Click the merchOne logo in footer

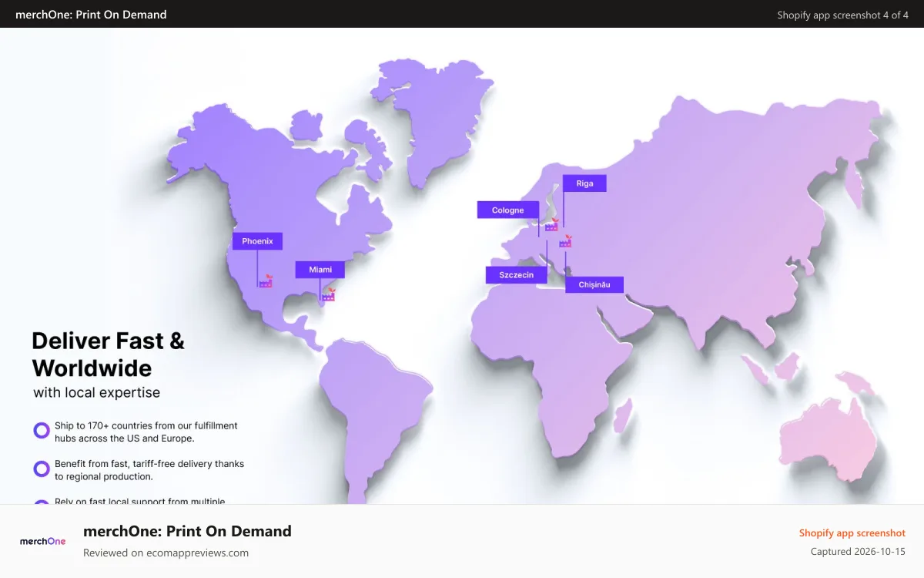point(43,541)
